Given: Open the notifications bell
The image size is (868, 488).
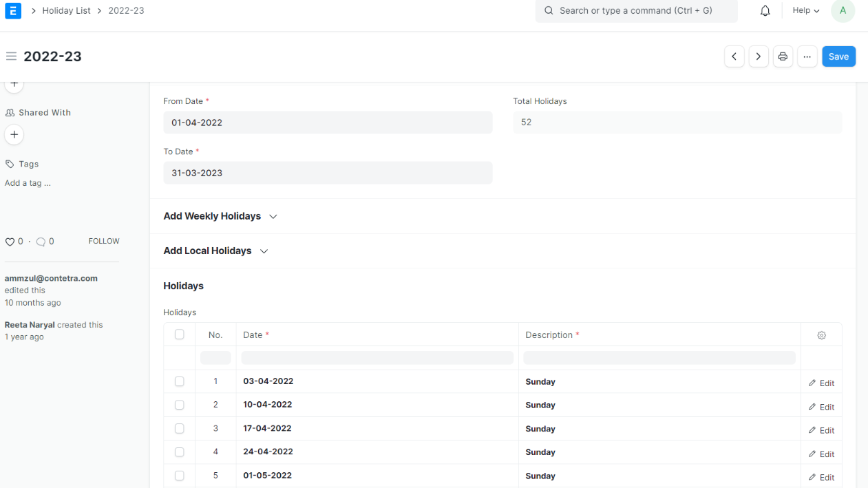Looking at the screenshot, I should click(x=765, y=11).
